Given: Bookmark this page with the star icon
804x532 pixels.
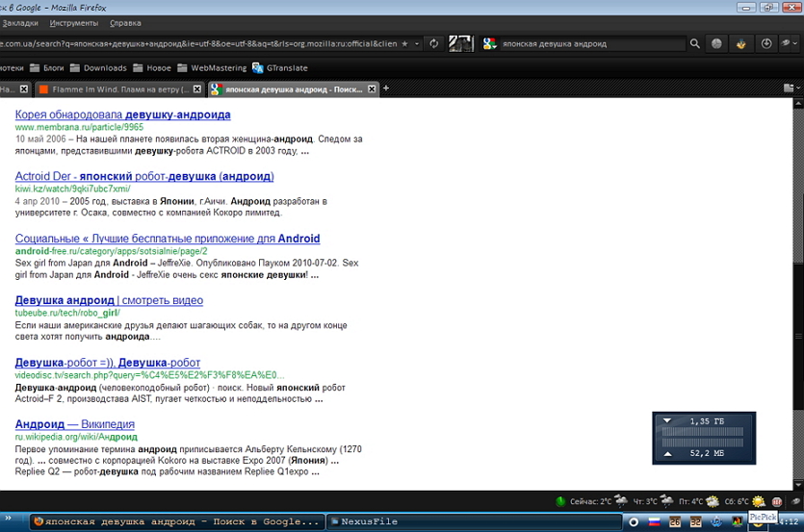Looking at the screenshot, I should [404, 44].
